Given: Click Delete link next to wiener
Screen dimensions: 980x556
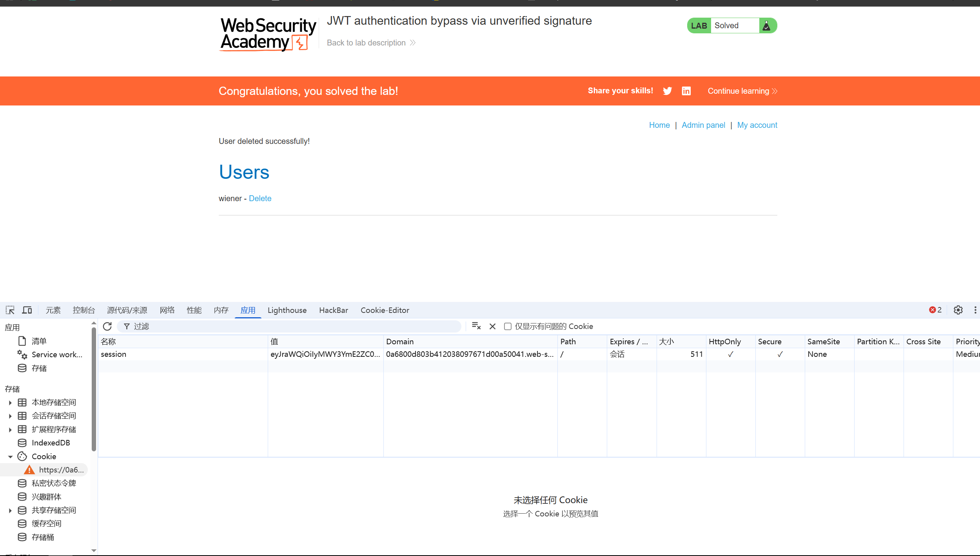Looking at the screenshot, I should 260,198.
